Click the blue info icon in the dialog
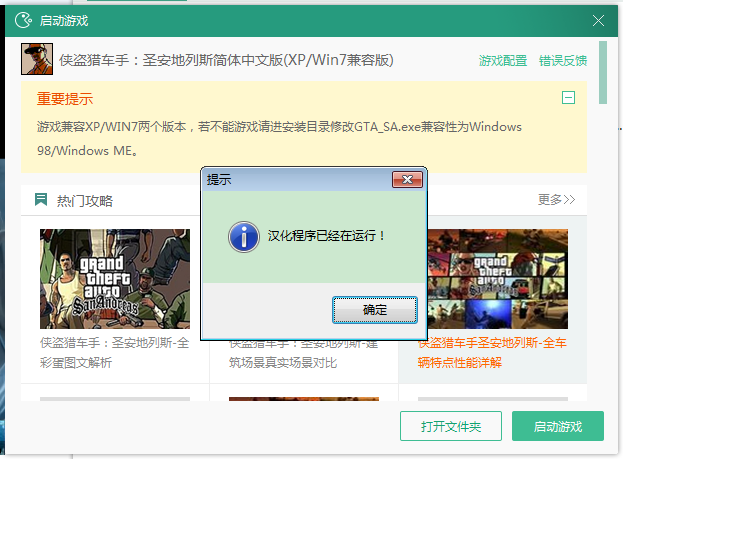This screenshot has width=749, height=536. tap(244, 236)
